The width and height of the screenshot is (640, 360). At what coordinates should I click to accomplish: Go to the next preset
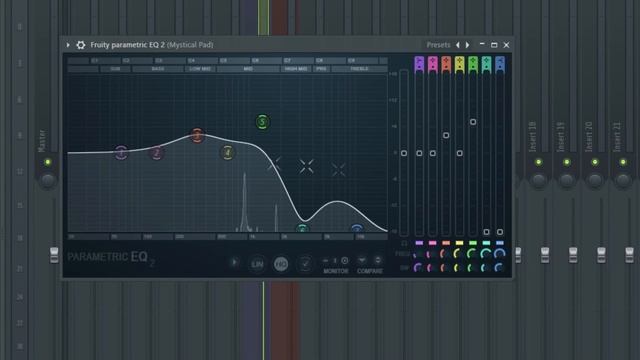tap(468, 45)
